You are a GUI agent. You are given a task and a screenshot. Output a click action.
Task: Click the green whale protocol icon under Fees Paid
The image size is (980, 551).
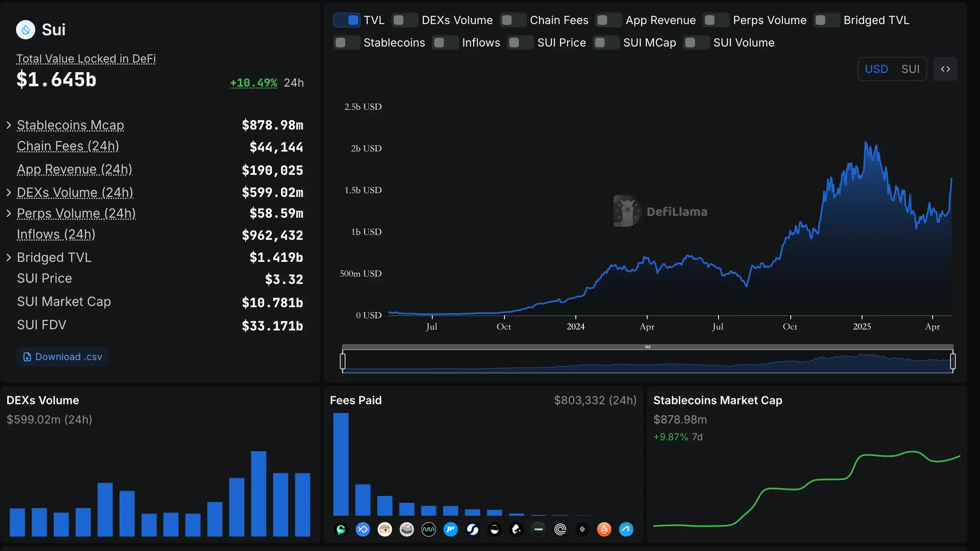click(341, 529)
